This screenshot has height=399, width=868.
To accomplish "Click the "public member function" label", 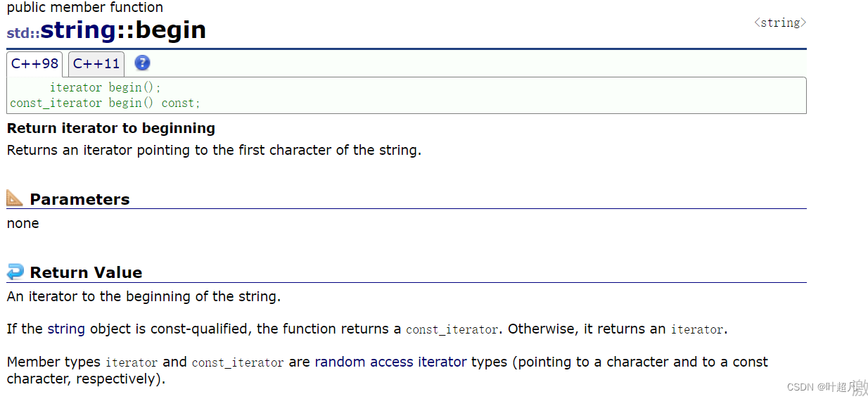I will tap(84, 8).
